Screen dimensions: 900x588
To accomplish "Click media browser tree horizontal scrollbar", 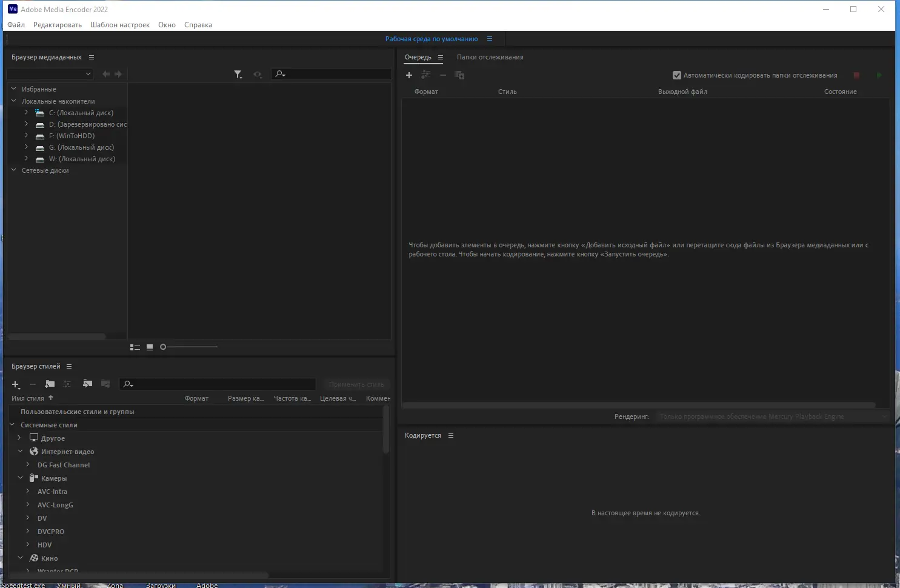I will 57,336.
